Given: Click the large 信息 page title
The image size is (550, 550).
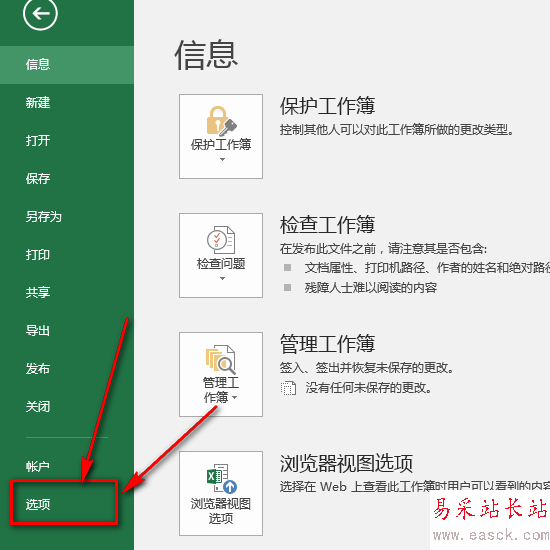Looking at the screenshot, I should [206, 55].
